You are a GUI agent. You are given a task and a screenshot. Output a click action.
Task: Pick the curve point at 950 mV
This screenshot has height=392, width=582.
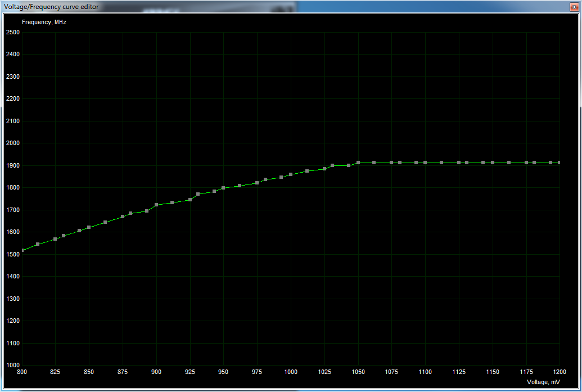223,188
